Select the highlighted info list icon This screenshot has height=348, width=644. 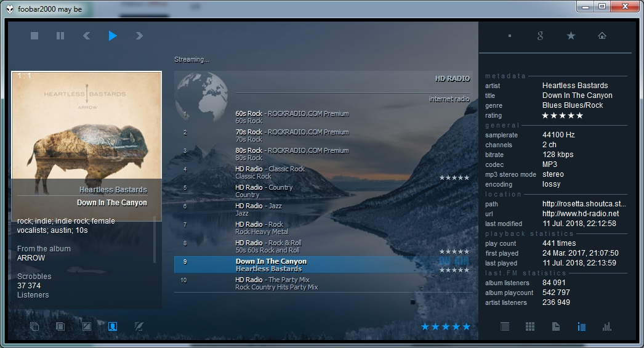pos(581,326)
